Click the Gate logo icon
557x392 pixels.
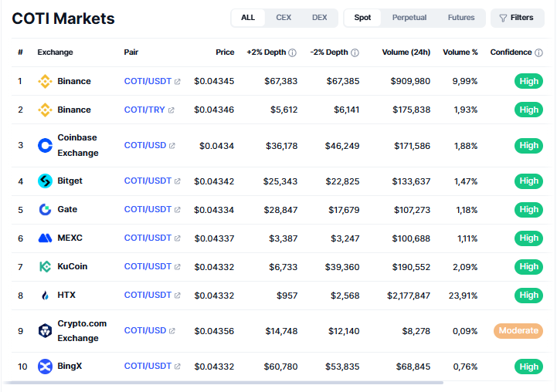point(45,209)
